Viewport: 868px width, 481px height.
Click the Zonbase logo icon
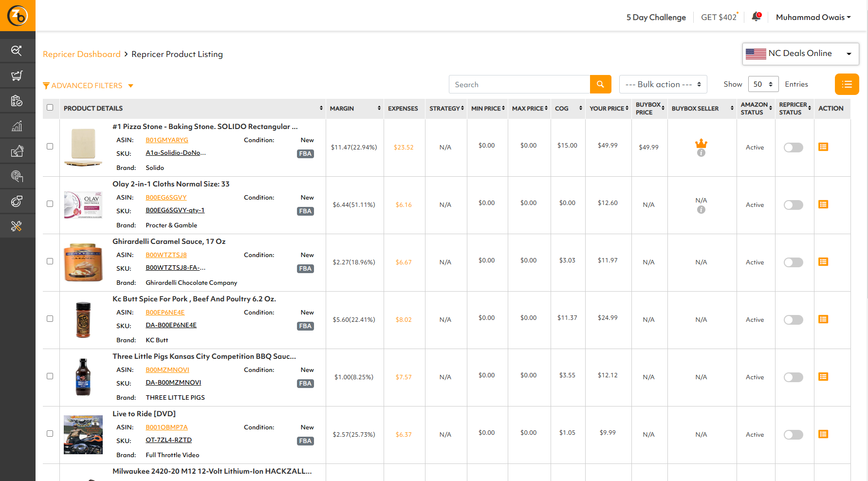(x=18, y=16)
